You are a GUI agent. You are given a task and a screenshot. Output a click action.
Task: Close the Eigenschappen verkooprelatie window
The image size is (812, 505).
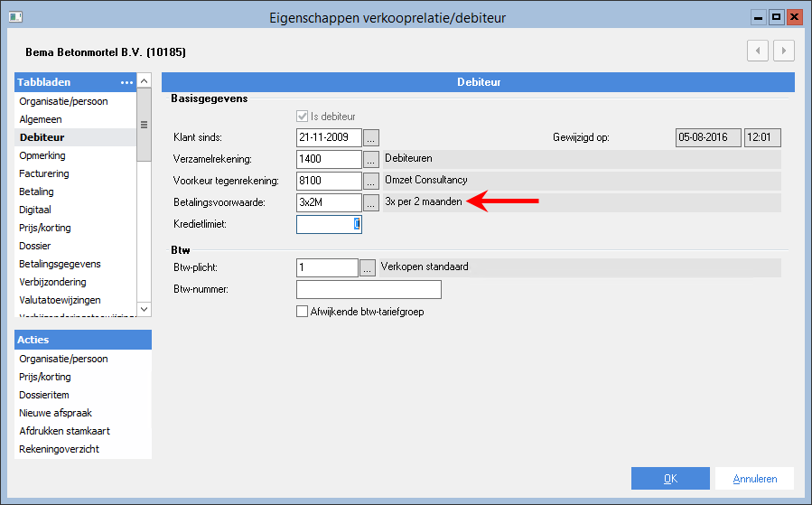tap(794, 17)
